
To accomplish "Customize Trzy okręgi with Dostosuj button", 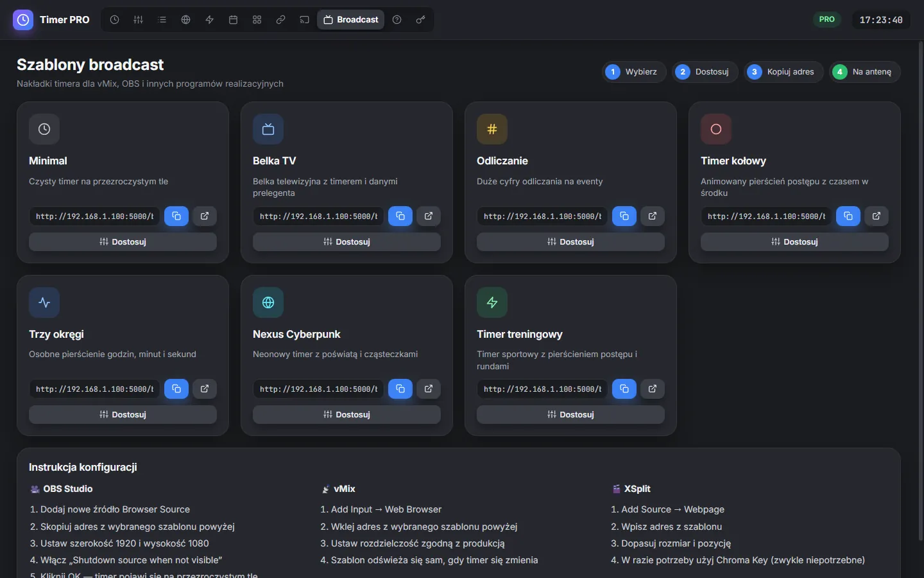I will 123,415.
